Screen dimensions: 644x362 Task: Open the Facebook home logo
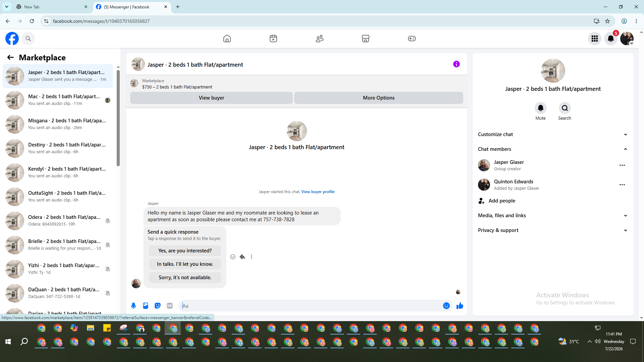click(x=12, y=39)
